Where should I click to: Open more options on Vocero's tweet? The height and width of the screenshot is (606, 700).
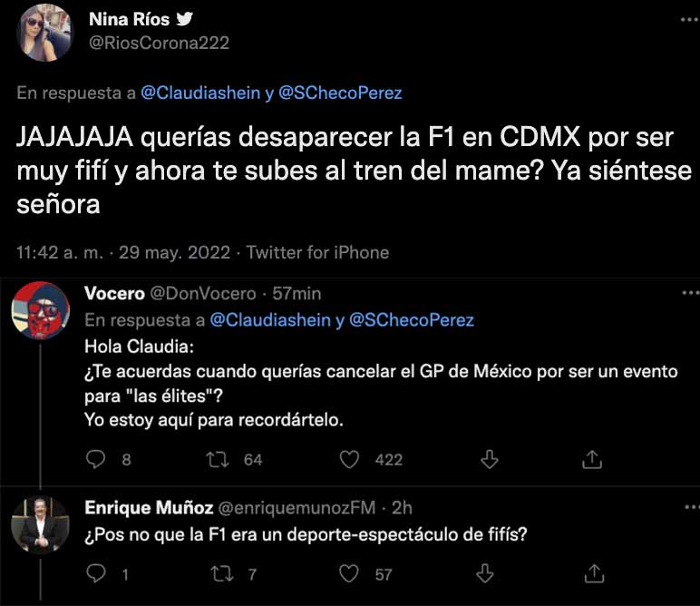coord(689,294)
